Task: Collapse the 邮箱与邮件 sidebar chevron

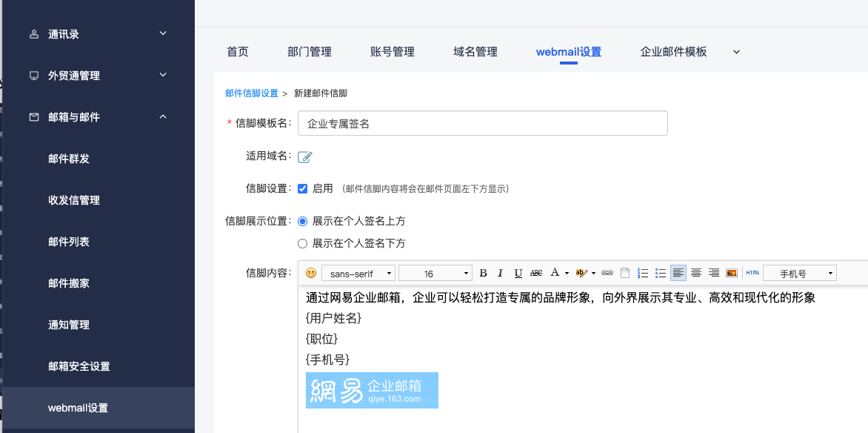Action: (x=163, y=116)
